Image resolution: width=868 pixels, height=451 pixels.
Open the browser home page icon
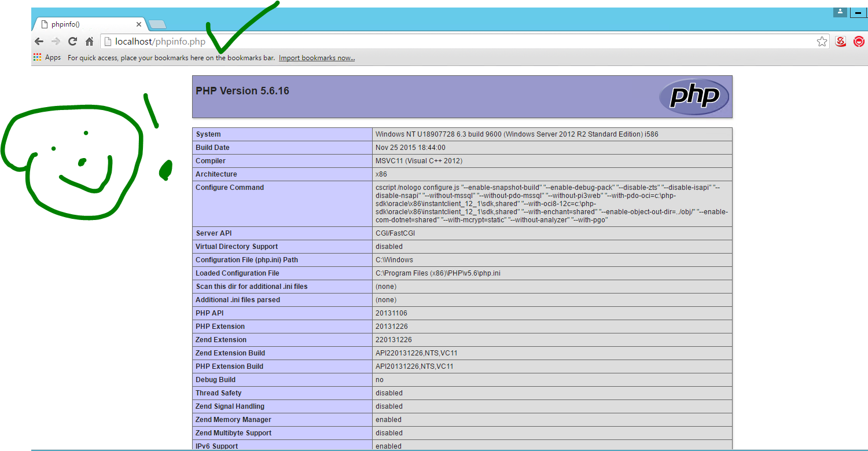(89, 41)
